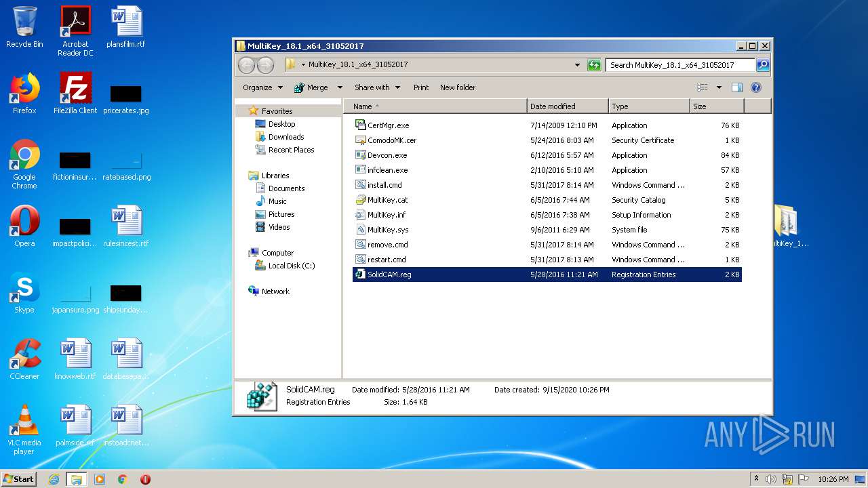Screen dimensions: 868x488
Task: Open the CCleaner desktop shortcut
Action: 24,360
